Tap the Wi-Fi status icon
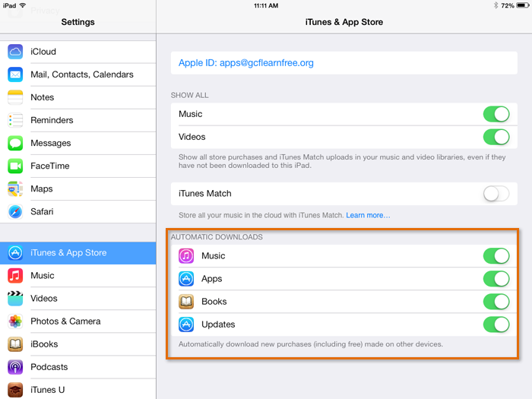Screen dimensions: 532x399 (23, 5)
